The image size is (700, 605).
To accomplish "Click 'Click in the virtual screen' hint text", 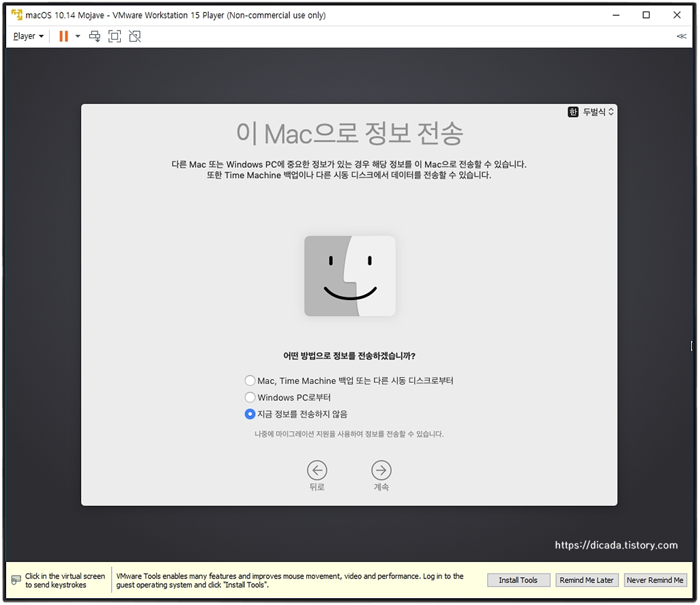I will click(x=65, y=580).
